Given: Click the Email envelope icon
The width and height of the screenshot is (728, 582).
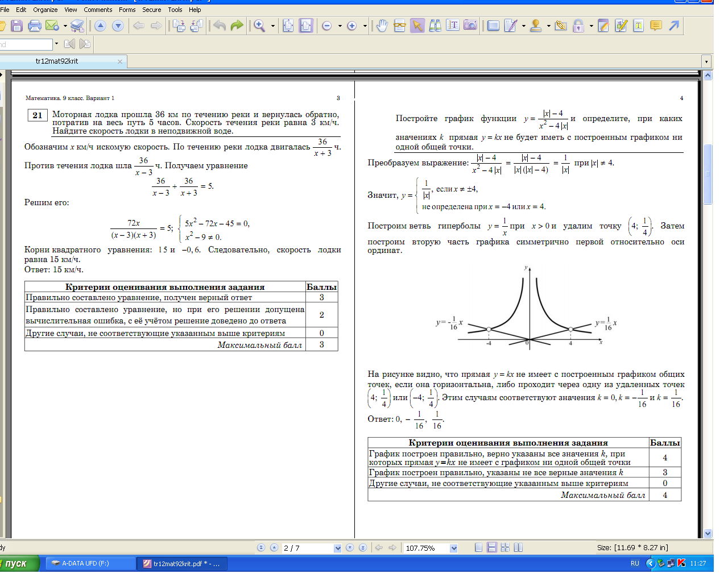Looking at the screenshot, I should click(x=52, y=26).
